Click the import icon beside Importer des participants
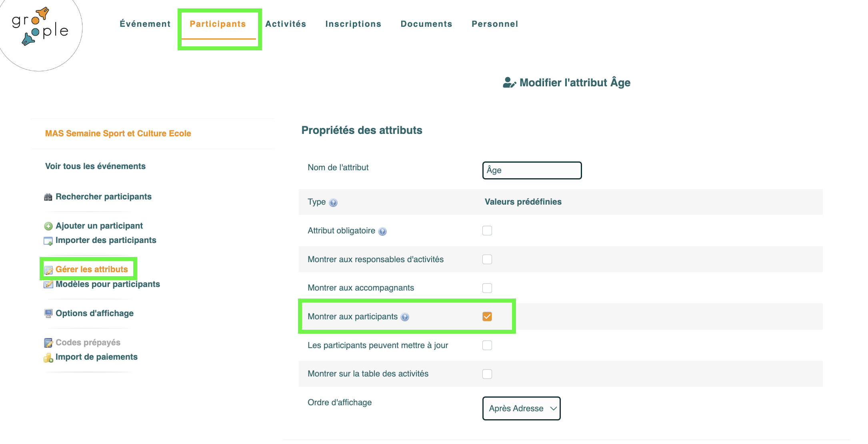Screen dimensions: 868x444 [48, 241]
